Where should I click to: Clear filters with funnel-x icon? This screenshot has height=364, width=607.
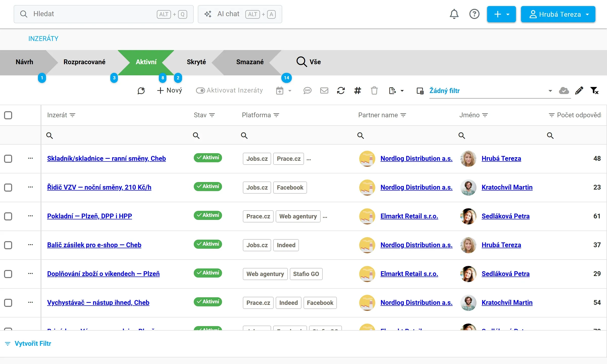[x=594, y=90]
